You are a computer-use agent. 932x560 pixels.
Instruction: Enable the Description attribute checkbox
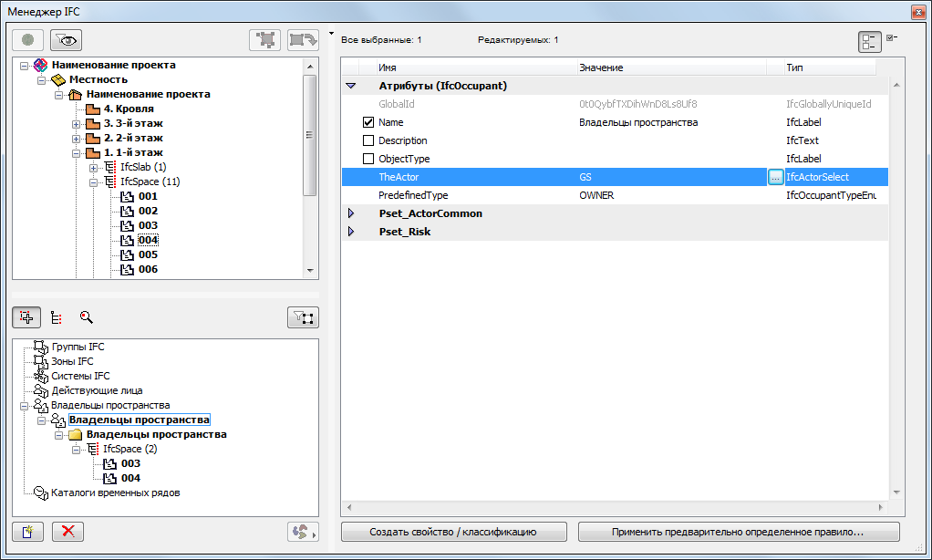point(368,140)
